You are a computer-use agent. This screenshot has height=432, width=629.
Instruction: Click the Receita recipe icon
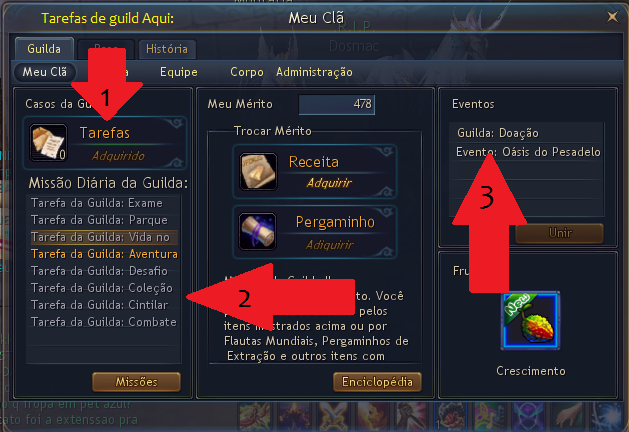(258, 171)
